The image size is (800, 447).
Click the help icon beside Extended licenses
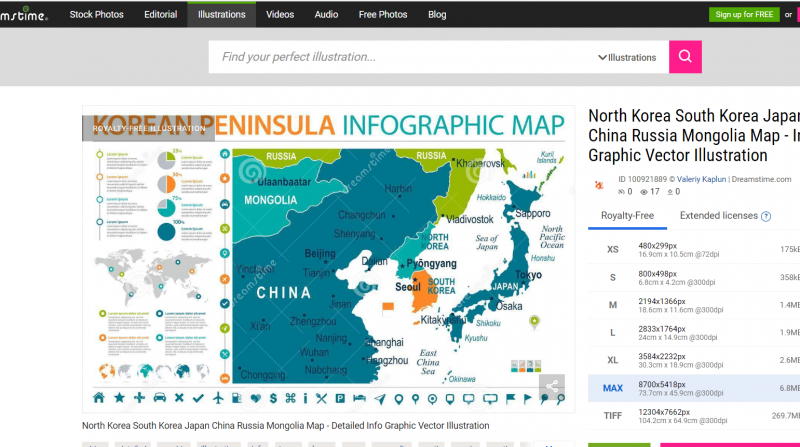pos(766,216)
